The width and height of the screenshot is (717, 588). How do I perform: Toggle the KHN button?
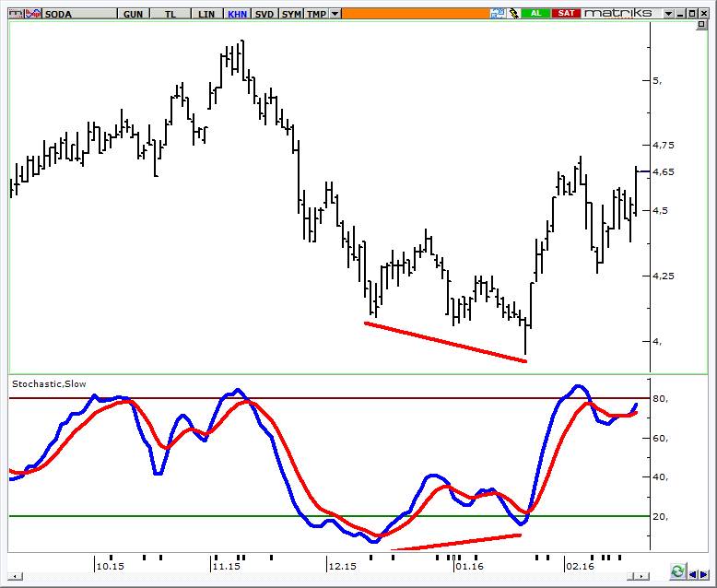pos(238,14)
